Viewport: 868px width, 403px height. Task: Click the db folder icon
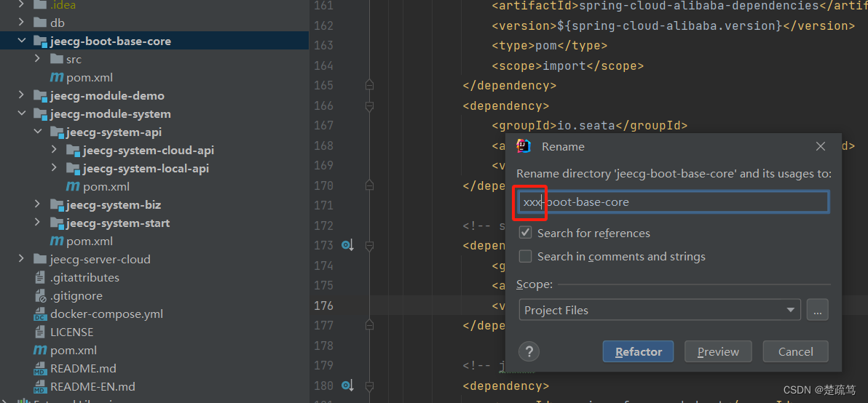(40, 23)
